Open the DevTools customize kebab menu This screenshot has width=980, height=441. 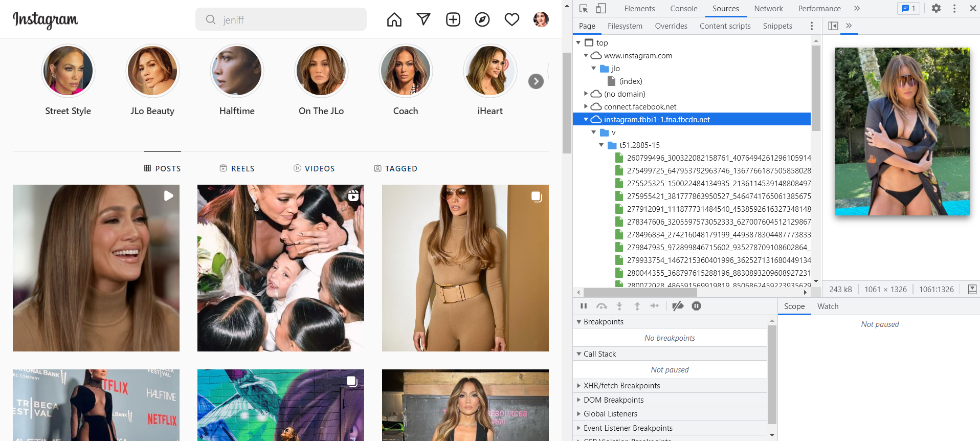(954, 8)
